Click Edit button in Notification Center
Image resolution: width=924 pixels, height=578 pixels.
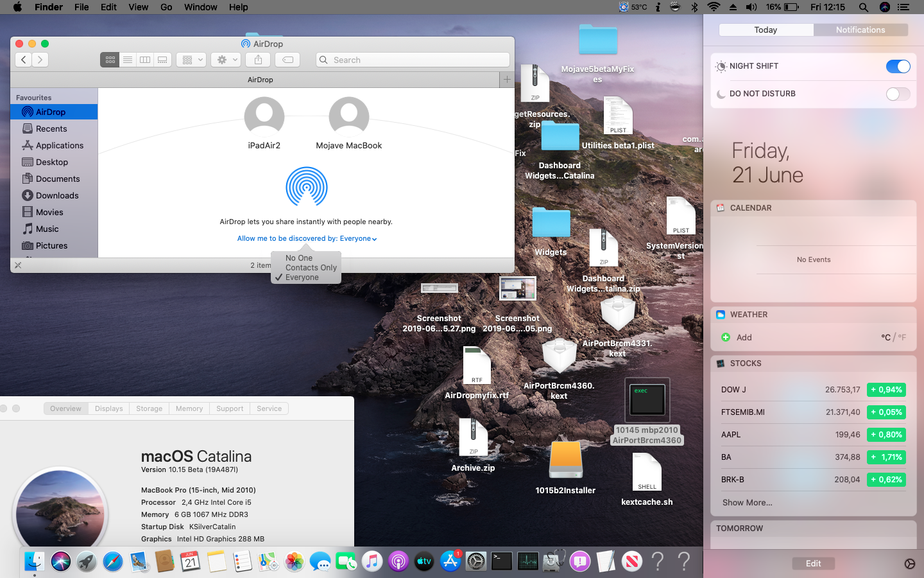click(813, 563)
